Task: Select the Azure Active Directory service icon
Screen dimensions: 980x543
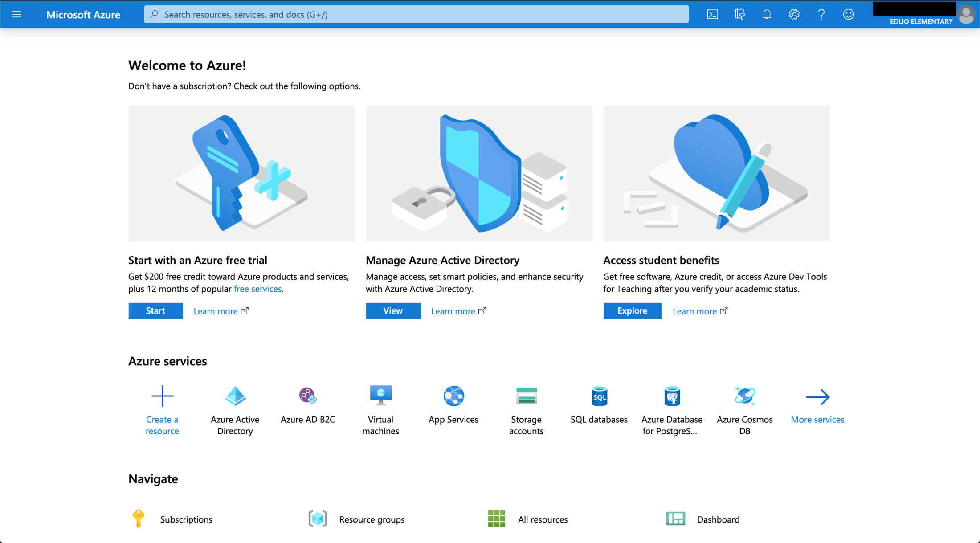Action: tap(235, 396)
